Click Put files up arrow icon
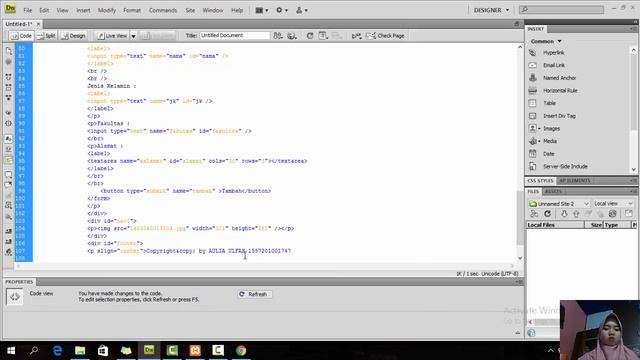Viewport: 640px width, 360px height. point(576,214)
